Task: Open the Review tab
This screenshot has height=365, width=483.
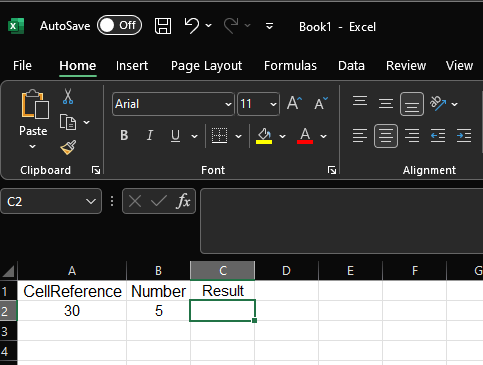Action: [406, 66]
